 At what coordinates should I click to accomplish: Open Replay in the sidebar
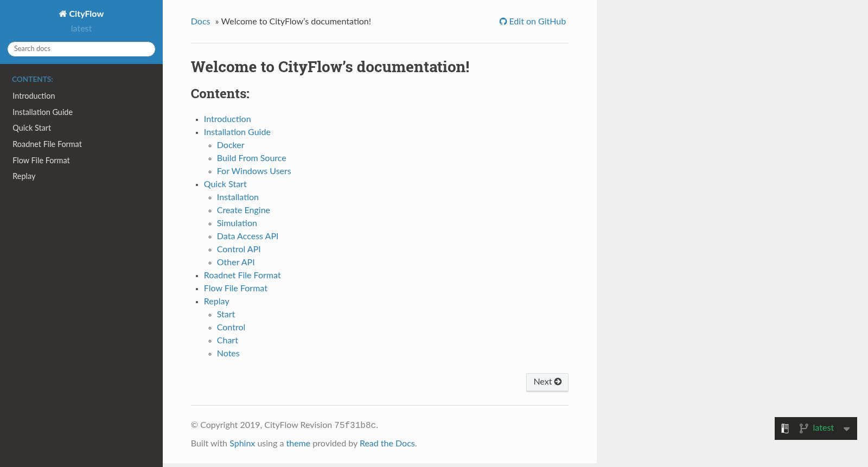(x=24, y=176)
